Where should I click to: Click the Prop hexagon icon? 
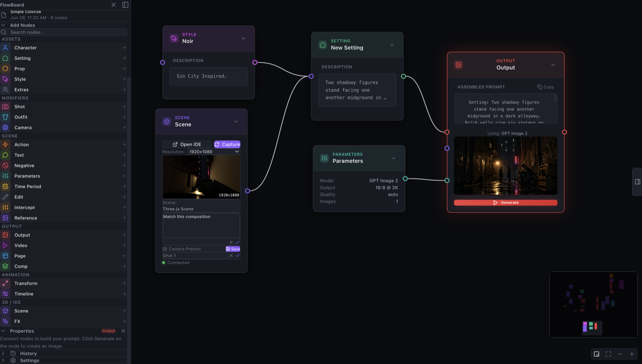(x=5, y=69)
